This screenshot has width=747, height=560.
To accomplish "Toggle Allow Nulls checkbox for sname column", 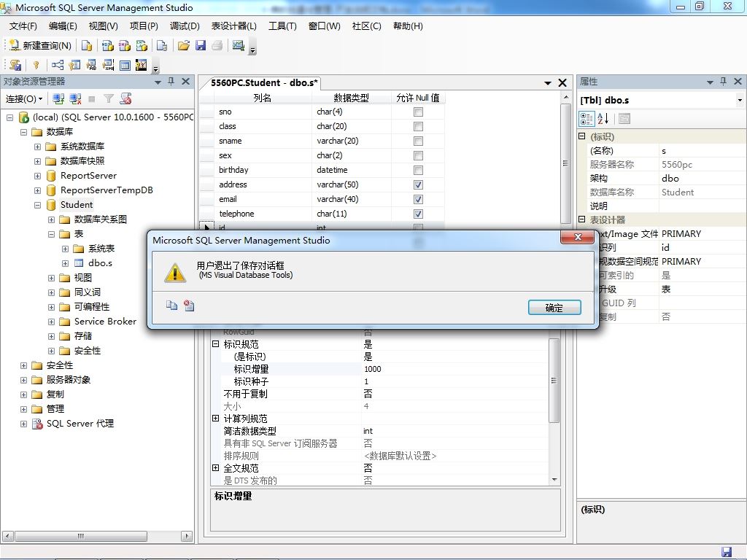I will [x=418, y=141].
